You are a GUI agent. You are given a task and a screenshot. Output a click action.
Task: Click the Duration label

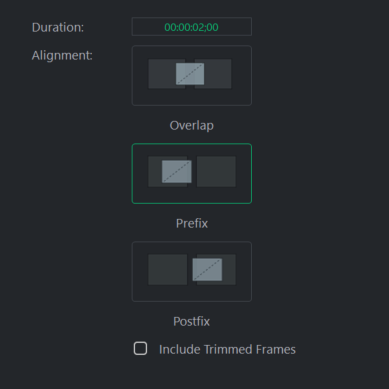(58, 27)
